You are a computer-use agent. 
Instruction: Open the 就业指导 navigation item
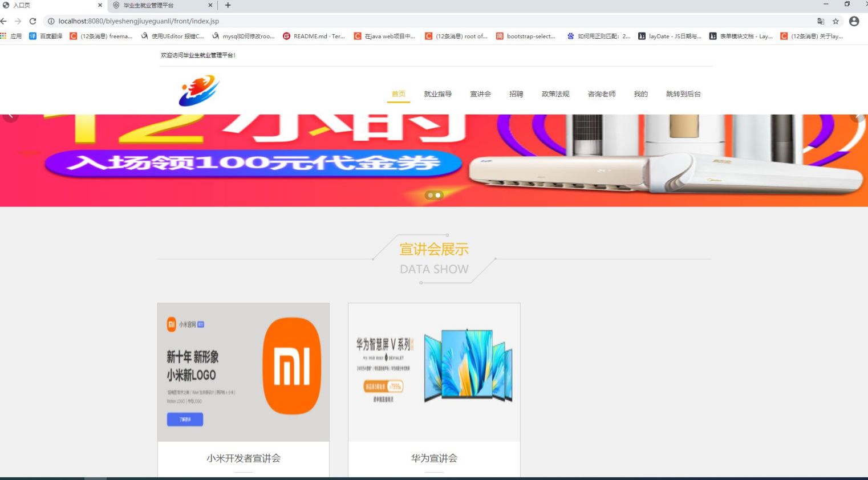click(438, 94)
